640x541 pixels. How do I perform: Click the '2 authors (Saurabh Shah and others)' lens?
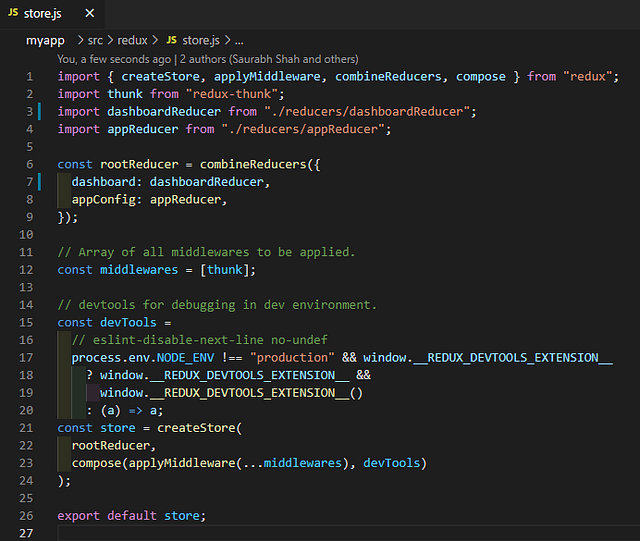[266, 59]
